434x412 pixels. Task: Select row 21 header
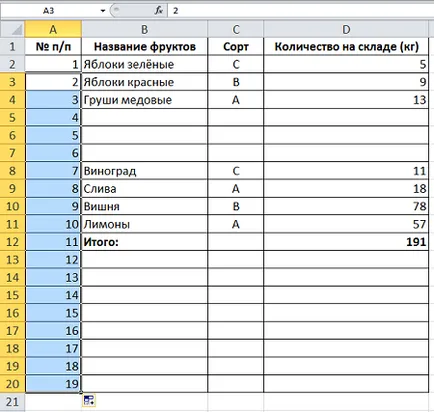[12, 401]
